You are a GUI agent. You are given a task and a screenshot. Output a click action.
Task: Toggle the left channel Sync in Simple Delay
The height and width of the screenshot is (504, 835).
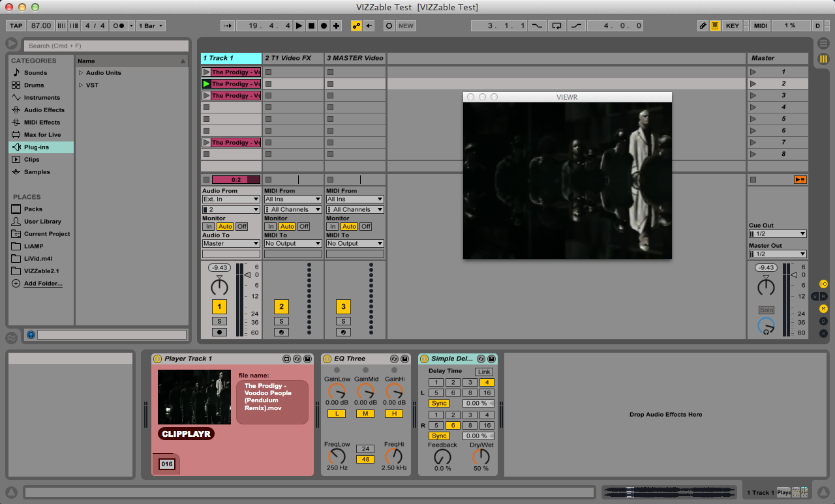(x=439, y=404)
